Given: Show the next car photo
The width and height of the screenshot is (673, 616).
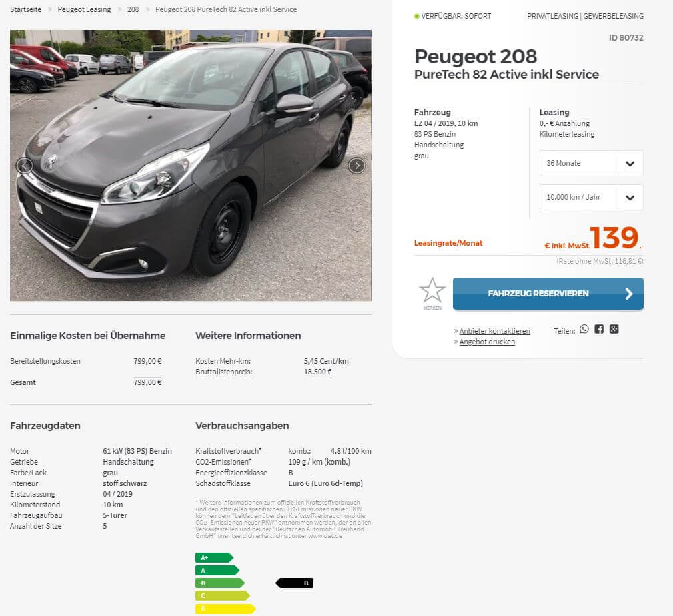Looking at the screenshot, I should [x=357, y=166].
